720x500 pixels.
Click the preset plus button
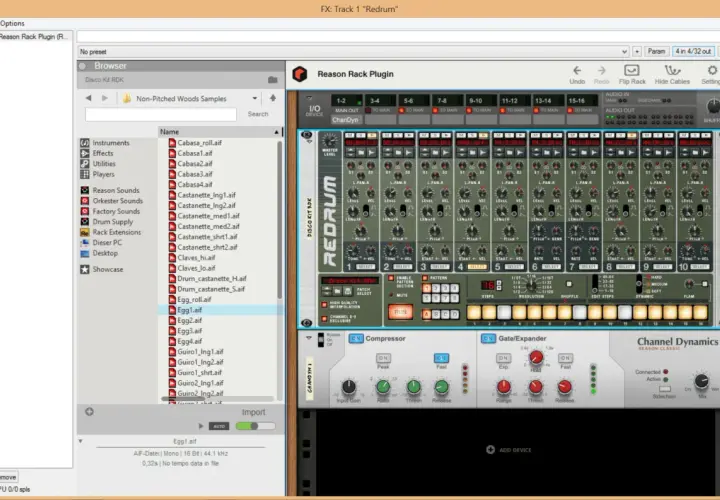pos(637,51)
